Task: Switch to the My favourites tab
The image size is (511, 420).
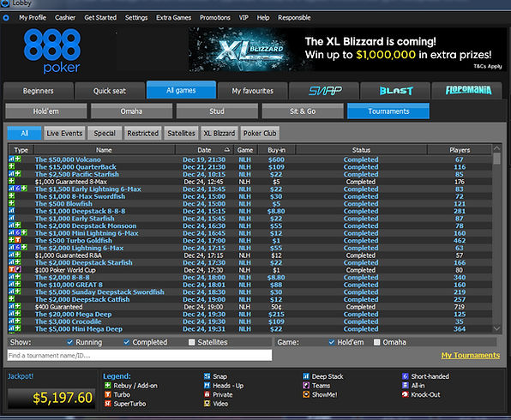Action: tap(253, 91)
